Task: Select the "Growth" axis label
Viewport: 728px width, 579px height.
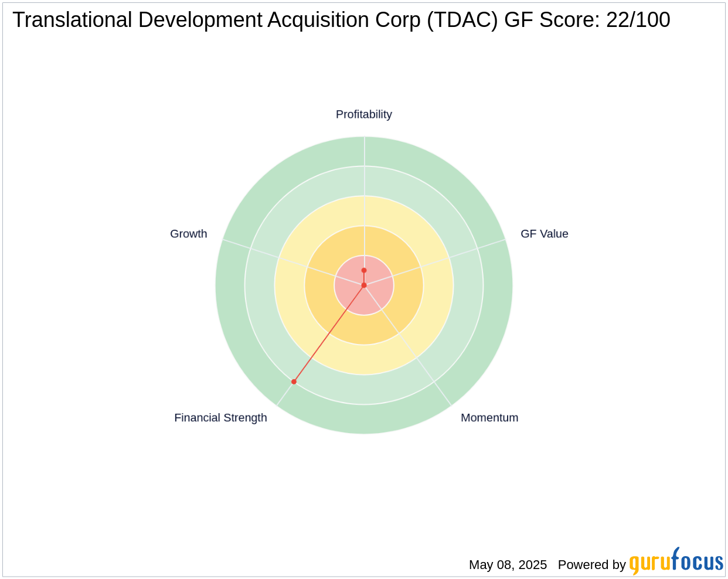Action: [189, 234]
